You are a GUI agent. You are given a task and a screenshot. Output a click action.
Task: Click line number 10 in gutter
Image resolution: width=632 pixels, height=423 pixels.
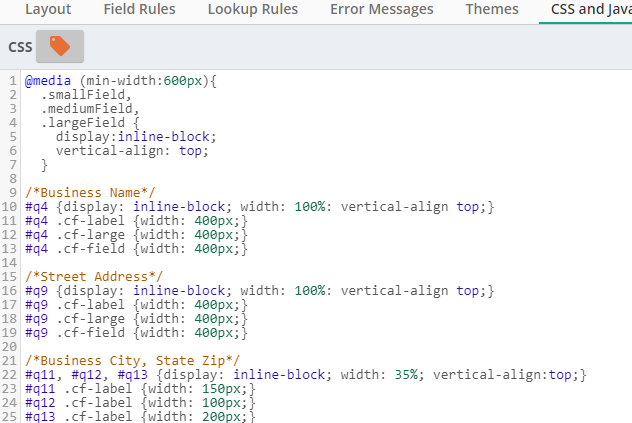pos(9,207)
